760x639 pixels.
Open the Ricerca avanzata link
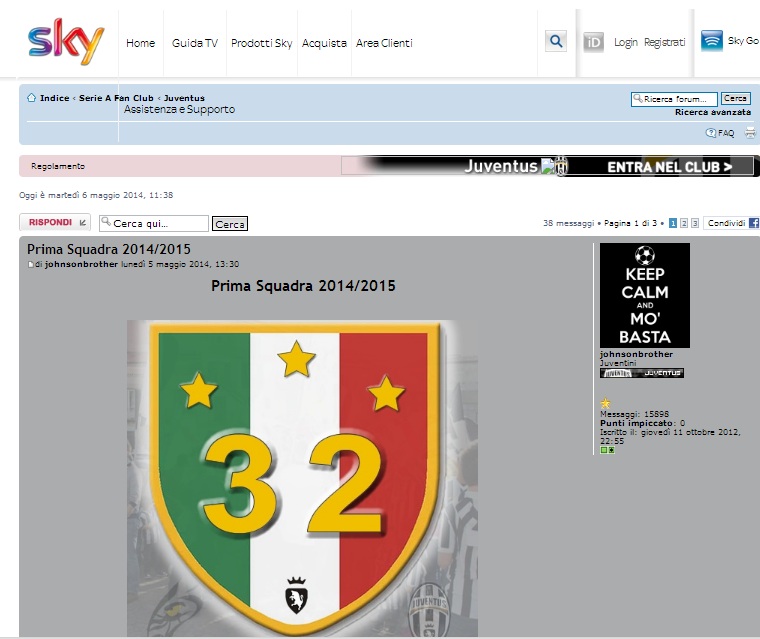[x=713, y=112]
